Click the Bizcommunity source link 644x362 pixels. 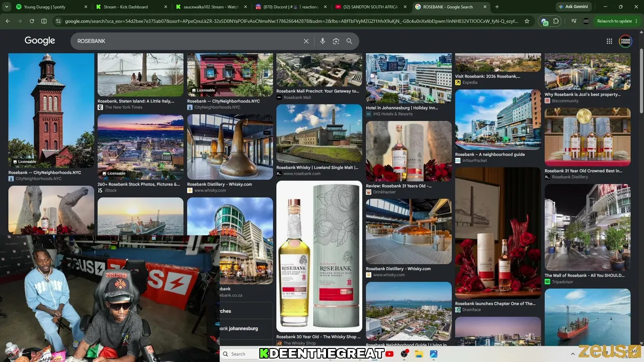[x=565, y=101]
